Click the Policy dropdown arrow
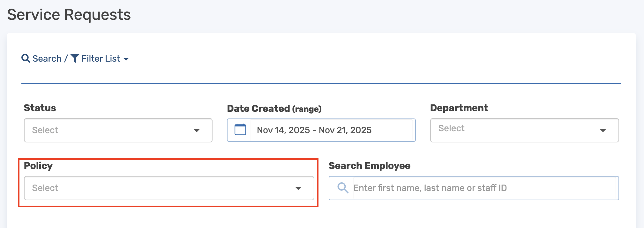644x228 pixels. 298,188
